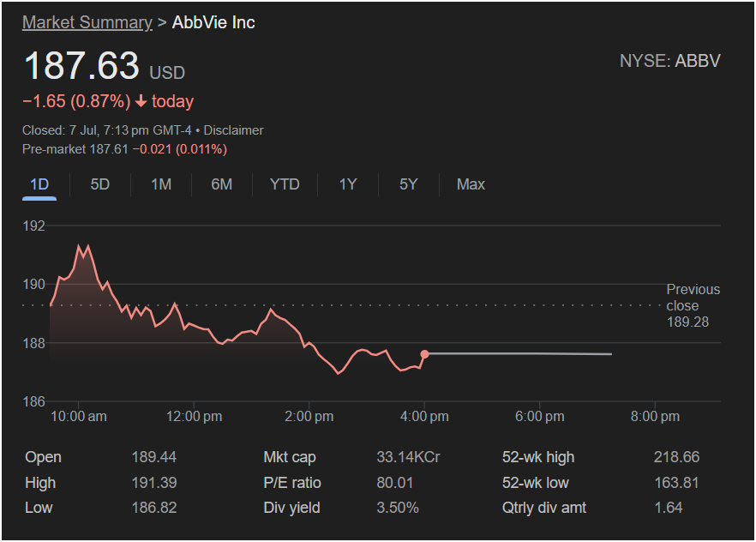Click the 190 price axis label
Viewport: 756px width, 542px height.
[x=33, y=284]
